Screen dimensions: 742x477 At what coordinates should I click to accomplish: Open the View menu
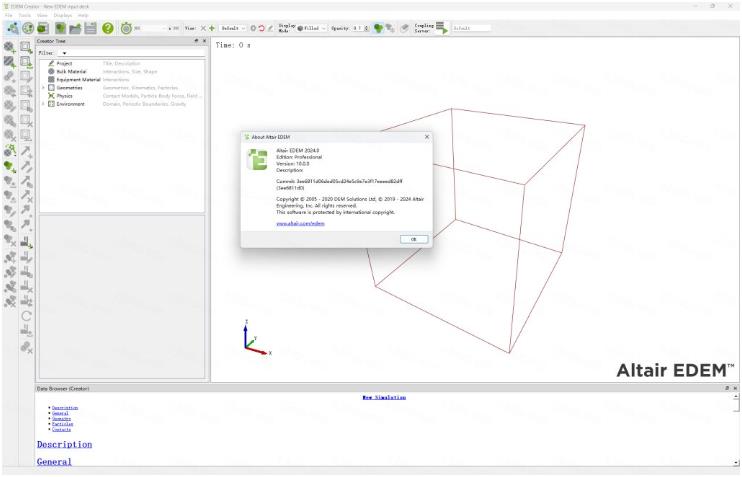(x=42, y=15)
